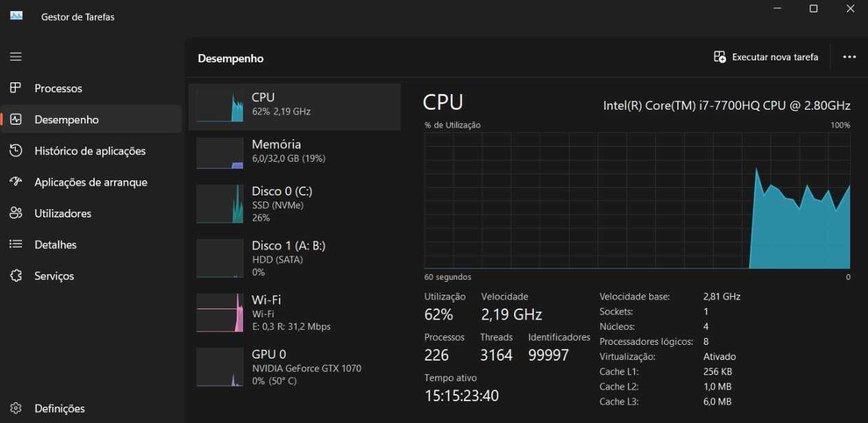The image size is (868, 423).
Task: Open the hamburger navigation menu
Action: point(16,57)
